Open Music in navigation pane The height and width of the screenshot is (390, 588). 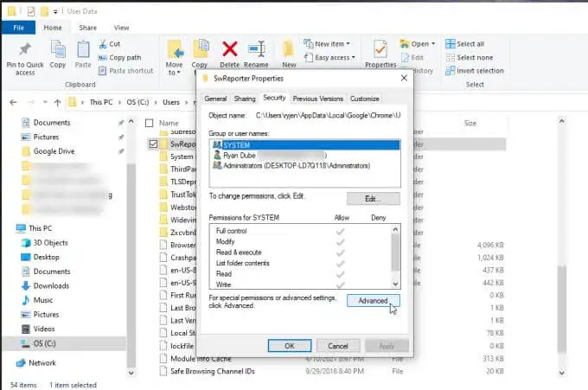click(x=42, y=300)
